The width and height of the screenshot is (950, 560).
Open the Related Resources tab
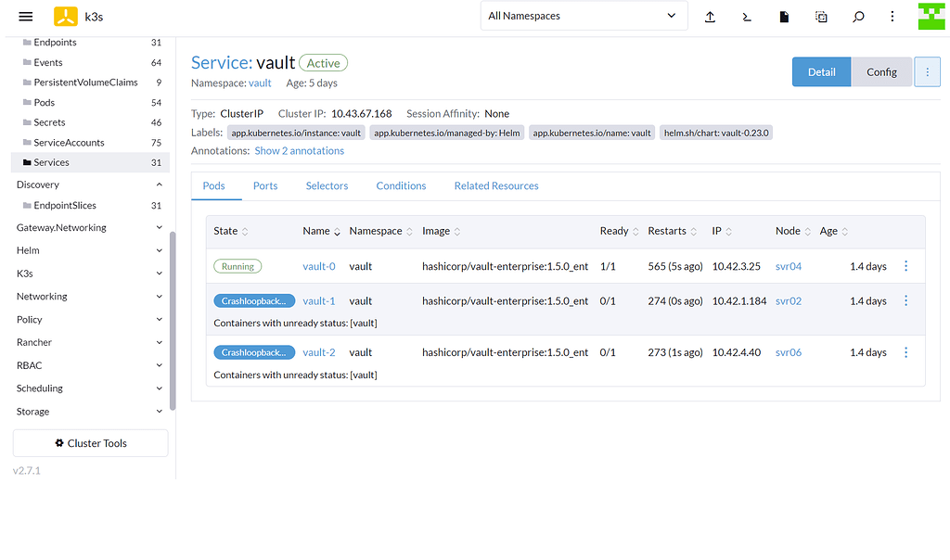496,185
